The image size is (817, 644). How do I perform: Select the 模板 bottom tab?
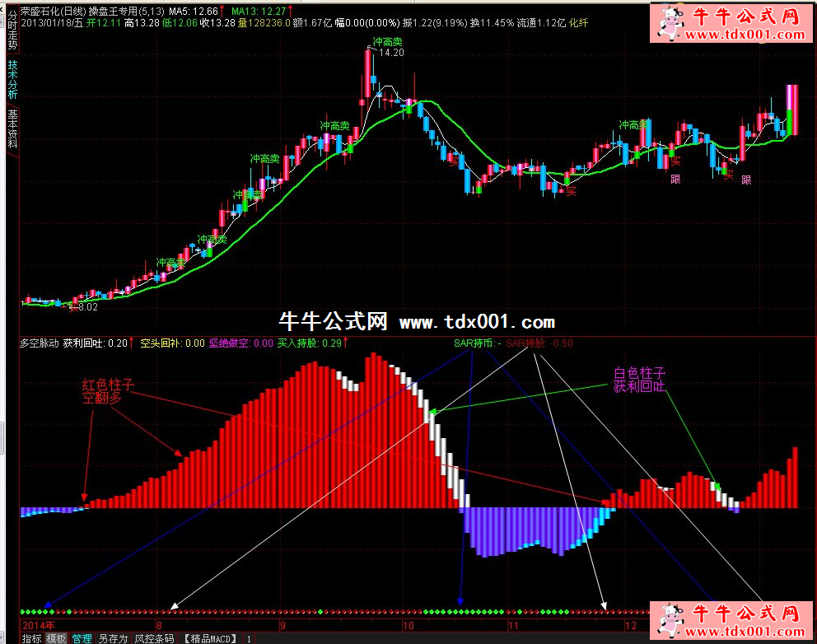(x=56, y=638)
